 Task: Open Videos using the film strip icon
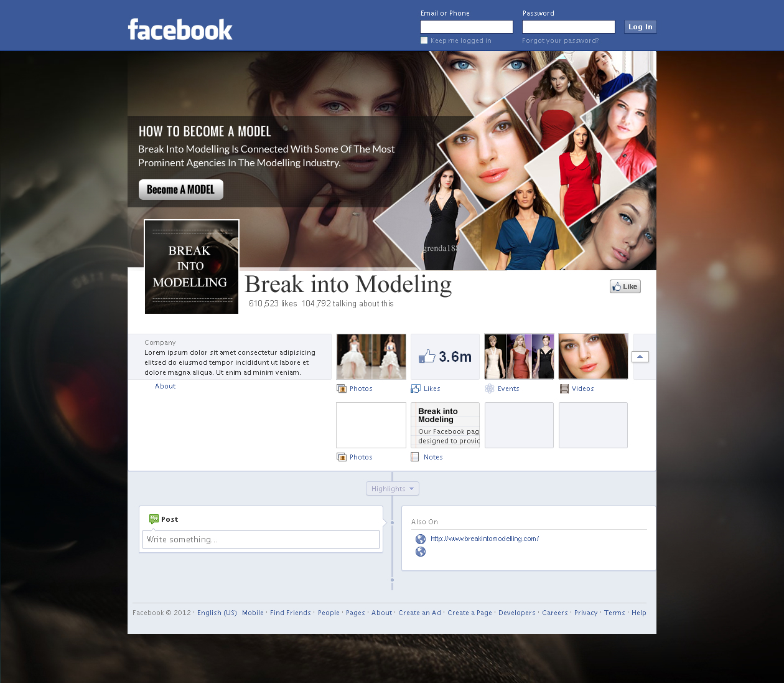tap(563, 388)
